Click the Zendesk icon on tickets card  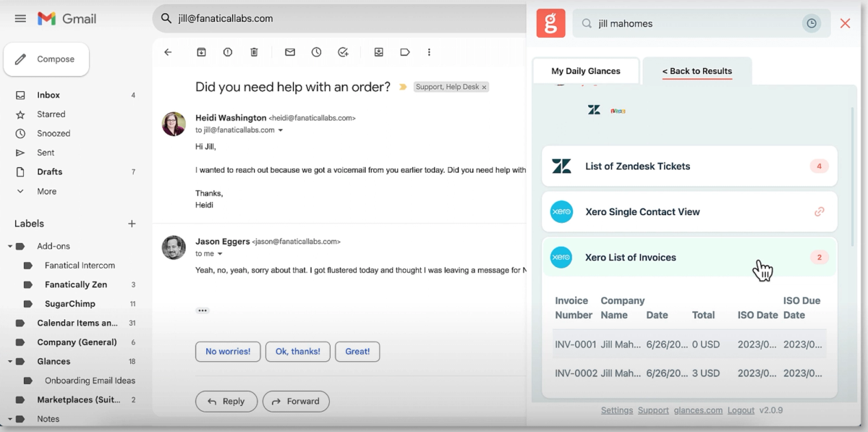pyautogui.click(x=561, y=166)
